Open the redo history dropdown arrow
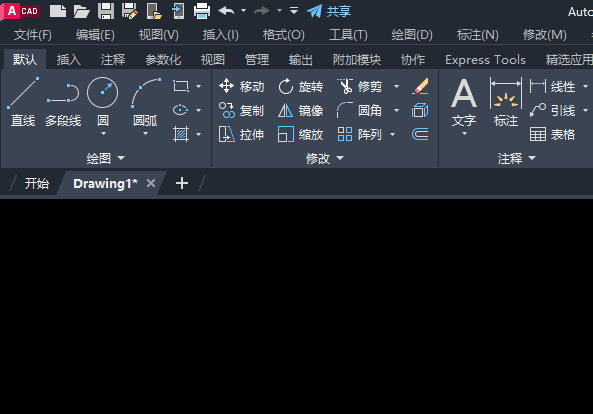This screenshot has height=414, width=593. tap(279, 11)
